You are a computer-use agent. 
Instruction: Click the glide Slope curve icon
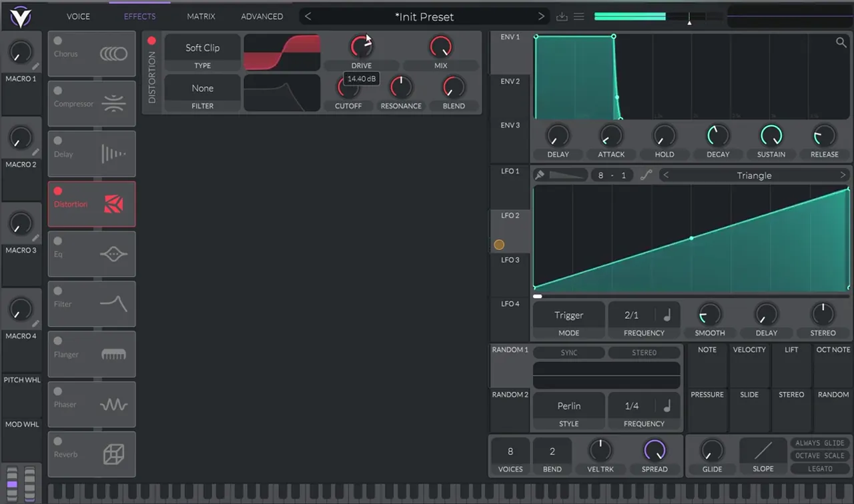pyautogui.click(x=763, y=451)
